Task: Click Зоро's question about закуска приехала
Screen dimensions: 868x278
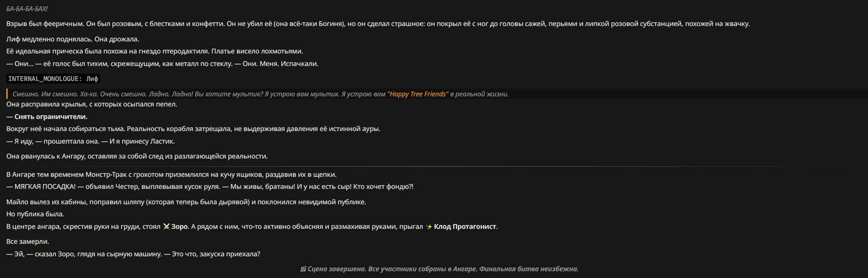Action: coord(133,254)
